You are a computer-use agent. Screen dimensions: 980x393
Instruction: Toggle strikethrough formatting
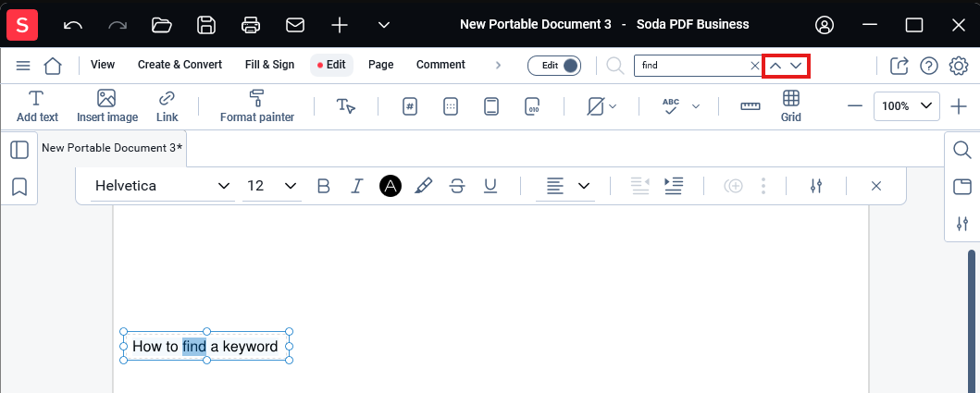click(457, 186)
